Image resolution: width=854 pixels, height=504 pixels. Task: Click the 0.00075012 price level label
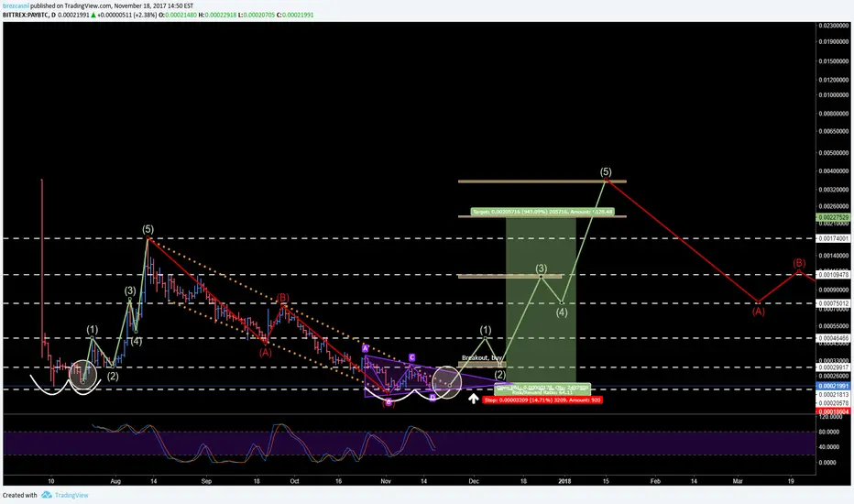[834, 303]
